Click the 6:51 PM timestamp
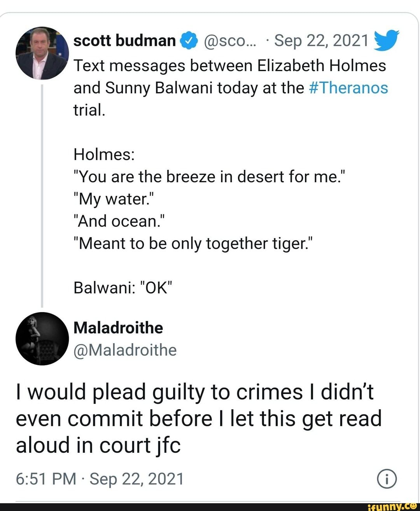Viewport: 420px width, 511px height. coord(46,479)
